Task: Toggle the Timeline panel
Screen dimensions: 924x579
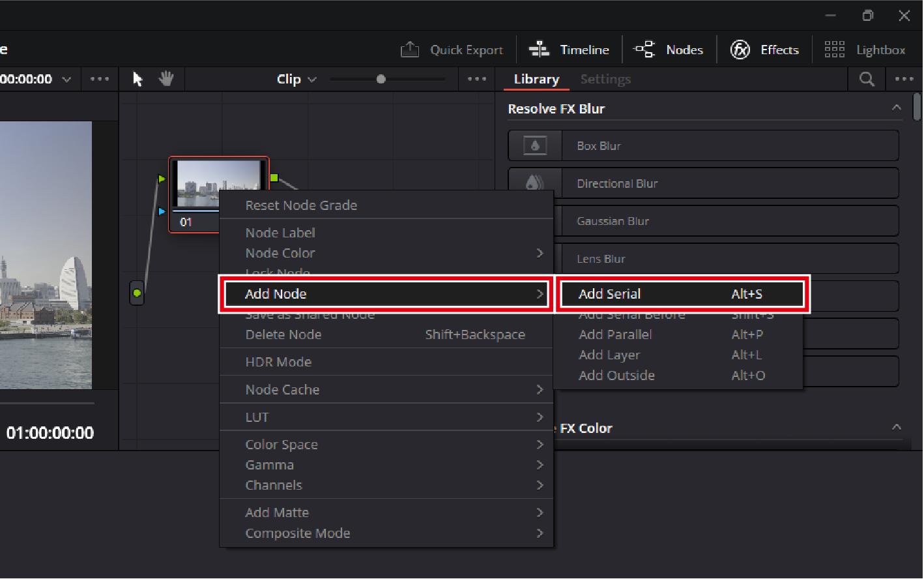Action: [x=569, y=50]
